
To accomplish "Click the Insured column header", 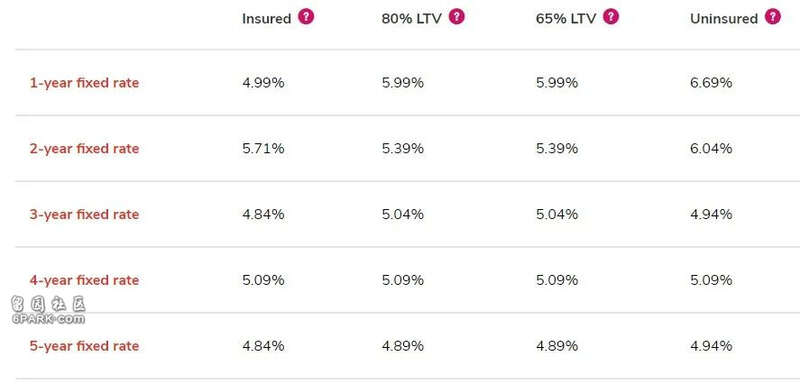I will coord(266,19).
